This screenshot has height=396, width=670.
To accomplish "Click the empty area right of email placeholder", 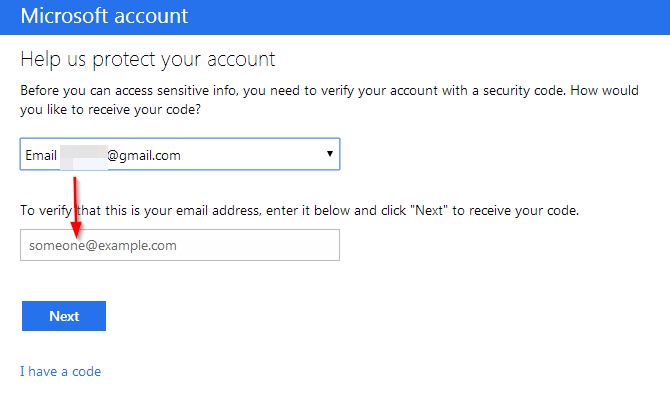I will 256,245.
